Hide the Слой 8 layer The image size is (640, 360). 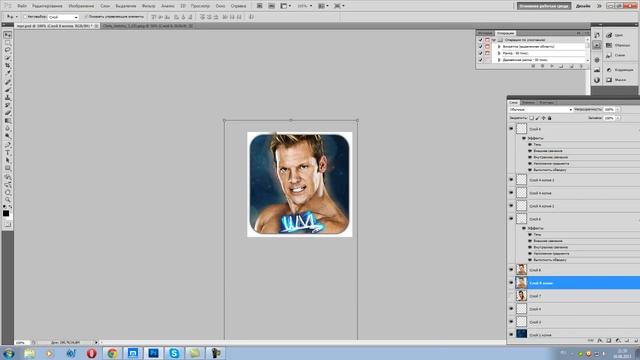click(x=511, y=270)
